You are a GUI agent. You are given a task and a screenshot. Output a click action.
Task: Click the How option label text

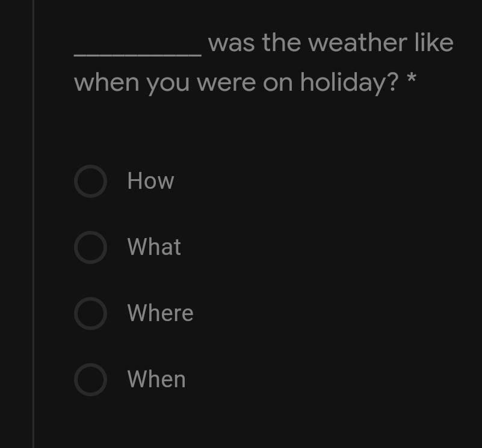(150, 180)
